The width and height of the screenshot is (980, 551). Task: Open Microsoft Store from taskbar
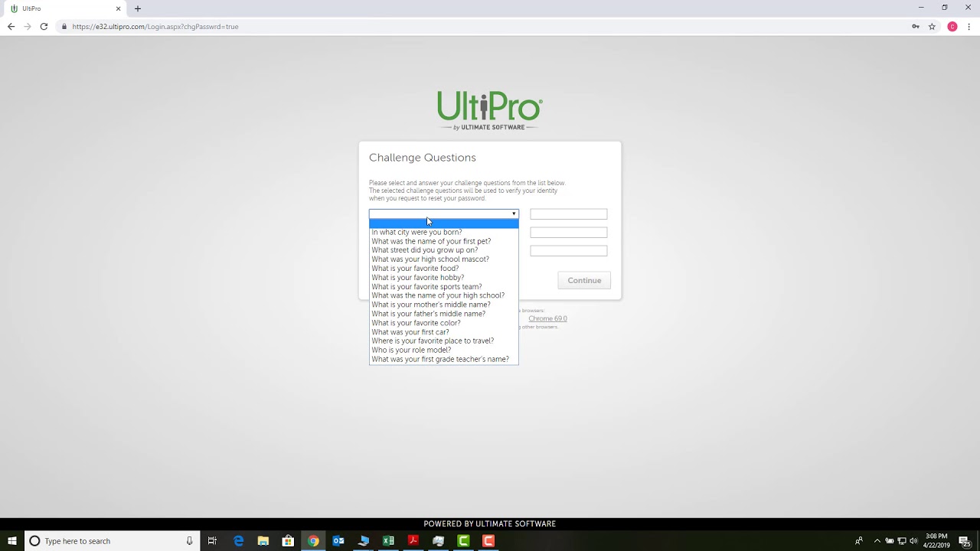[288, 541]
